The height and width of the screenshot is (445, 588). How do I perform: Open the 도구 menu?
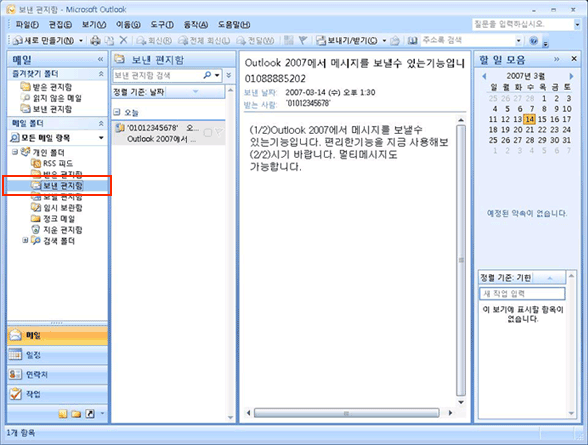(162, 25)
